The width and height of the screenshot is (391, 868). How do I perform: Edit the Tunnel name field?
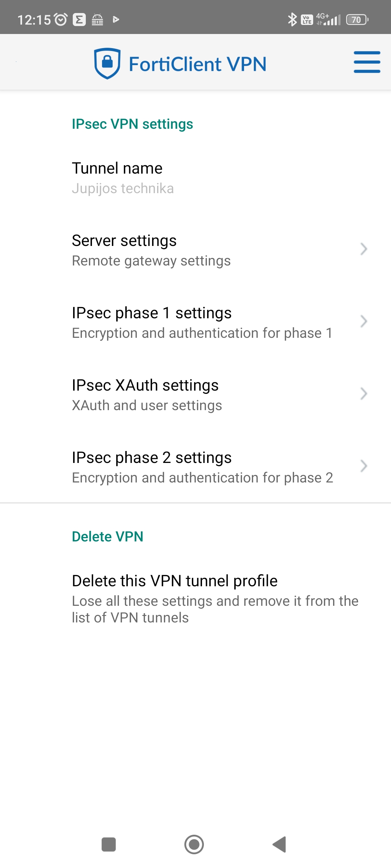[x=123, y=178]
